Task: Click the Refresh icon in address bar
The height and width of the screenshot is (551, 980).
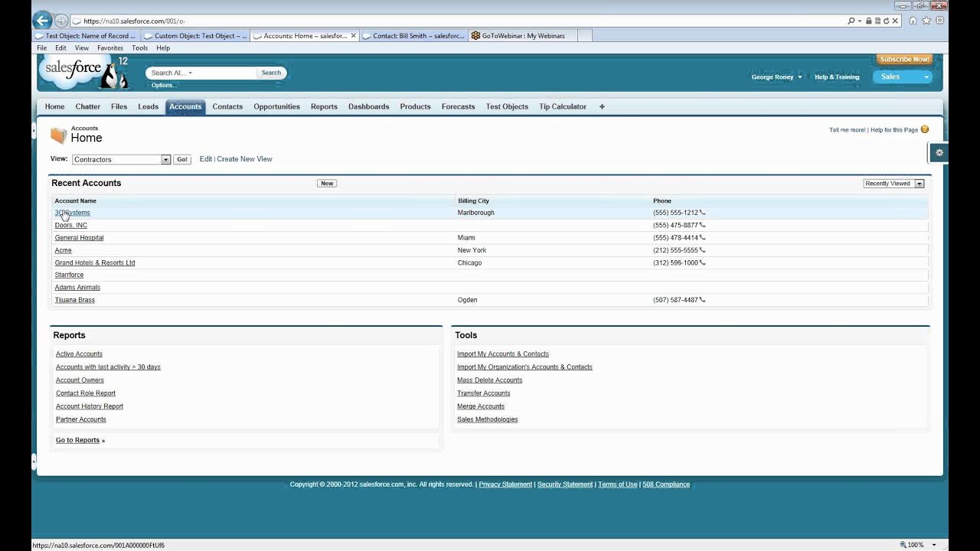Action: coord(886,21)
